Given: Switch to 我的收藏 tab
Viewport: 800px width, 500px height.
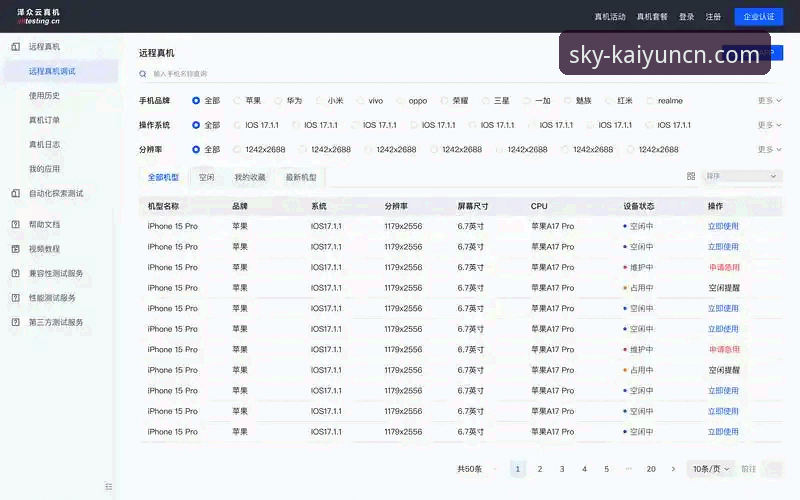Looking at the screenshot, I should click(x=250, y=177).
